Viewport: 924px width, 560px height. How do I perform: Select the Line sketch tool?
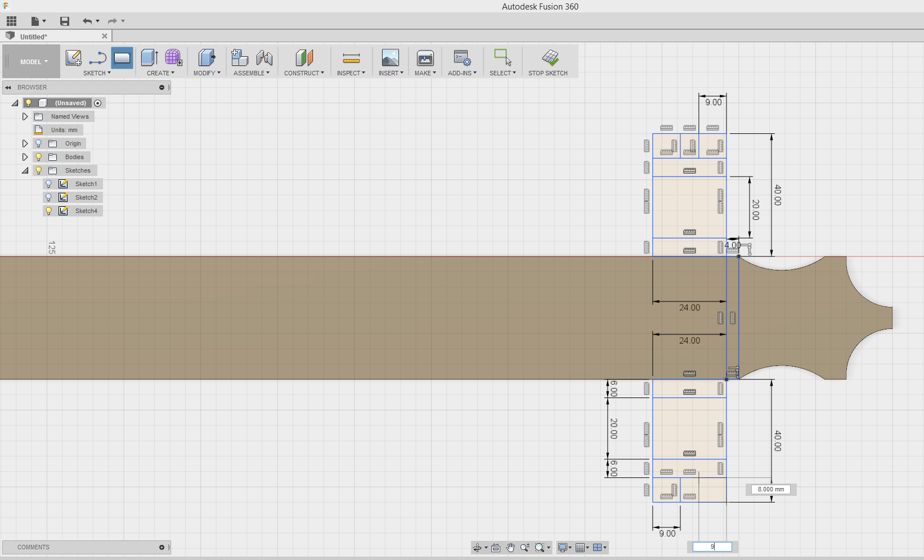click(x=98, y=57)
